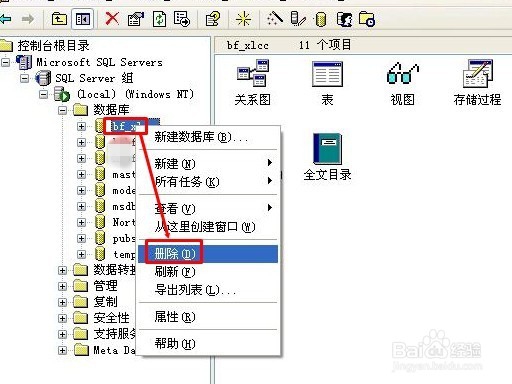Expand the master database node
This screenshot has width=512, height=384.
81,174
